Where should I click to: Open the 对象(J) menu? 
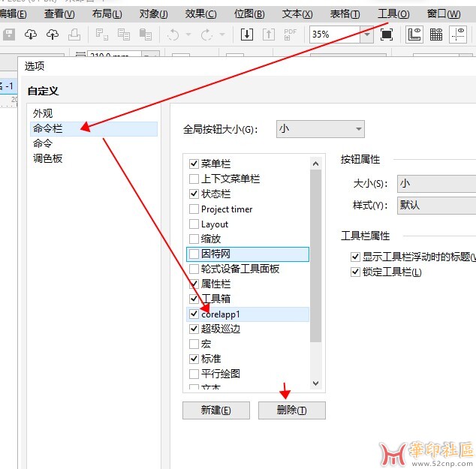154,14
